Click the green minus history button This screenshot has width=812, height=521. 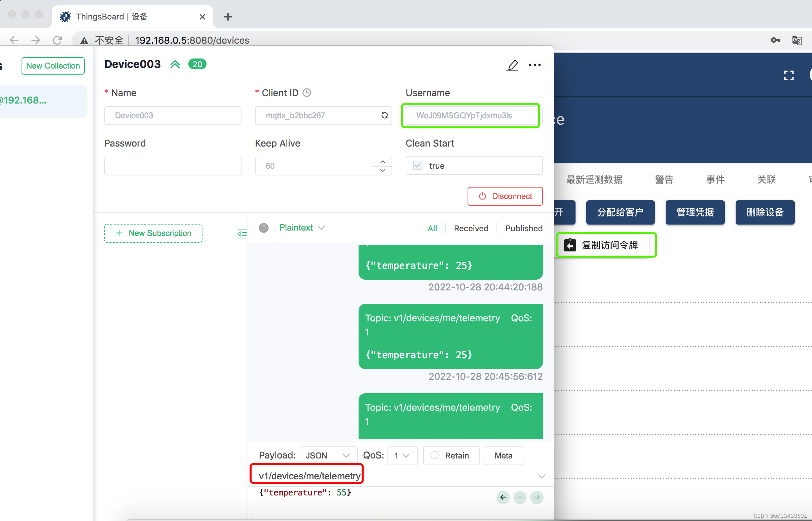[x=520, y=497]
